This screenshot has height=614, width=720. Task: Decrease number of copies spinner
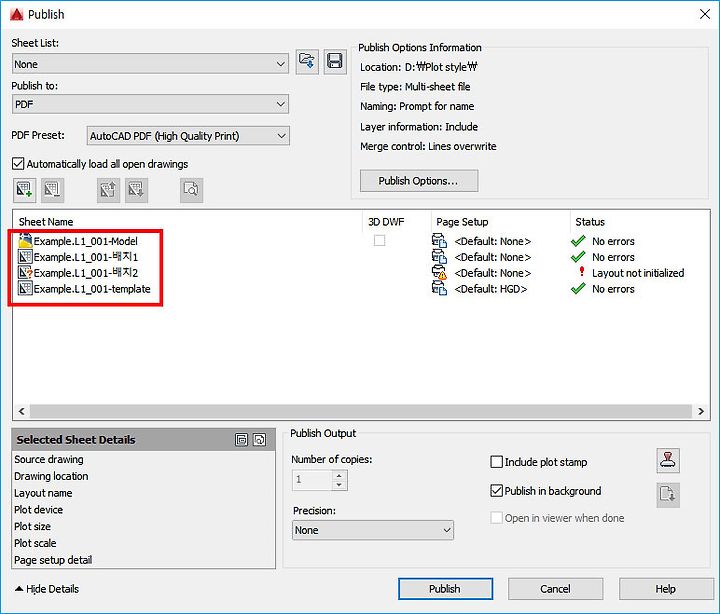(x=339, y=485)
